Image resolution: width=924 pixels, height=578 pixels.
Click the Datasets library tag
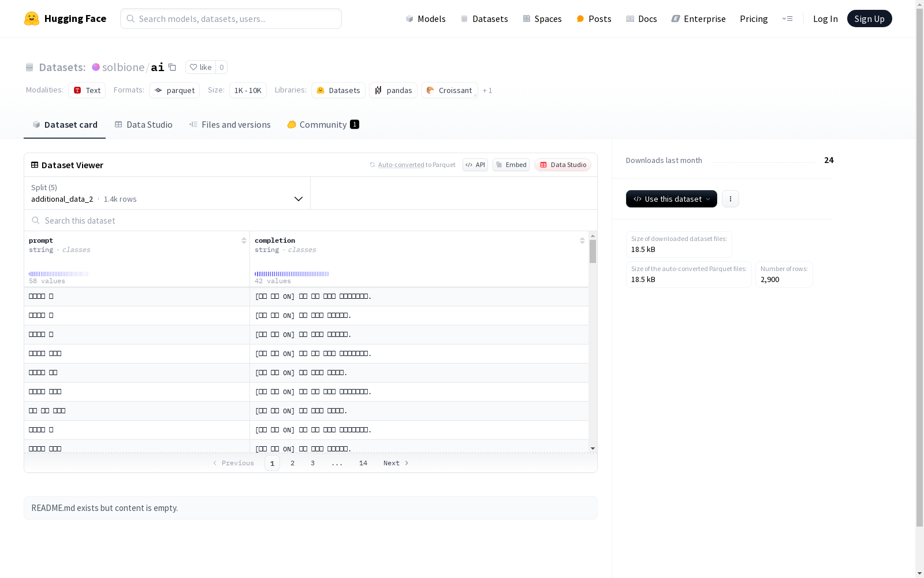pos(338,90)
